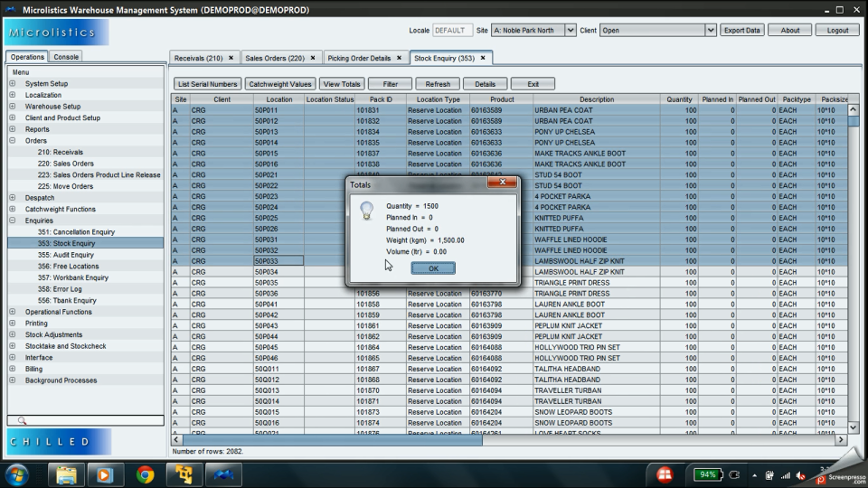This screenshot has width=868, height=488.
Task: Sort by the Location column header
Action: (x=279, y=99)
